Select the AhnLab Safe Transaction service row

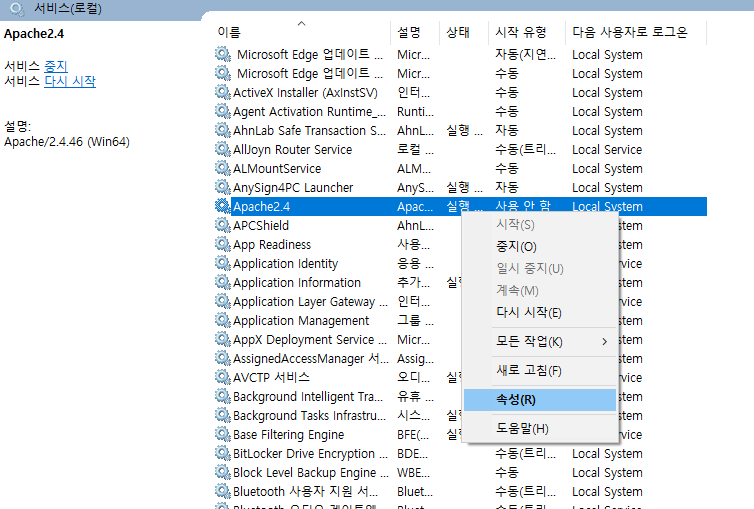[x=461, y=130]
